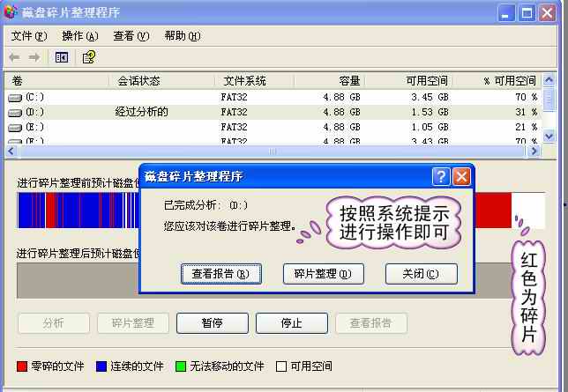Click horizontal scrollbar right arrow
The image size is (568, 392).
click(534, 151)
